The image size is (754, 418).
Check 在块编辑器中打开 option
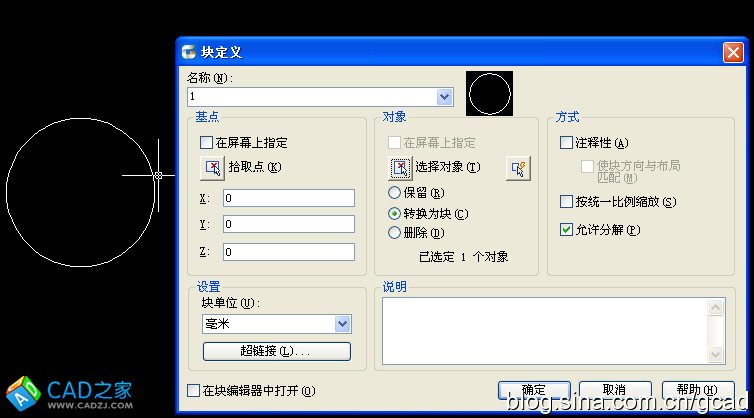[194, 390]
